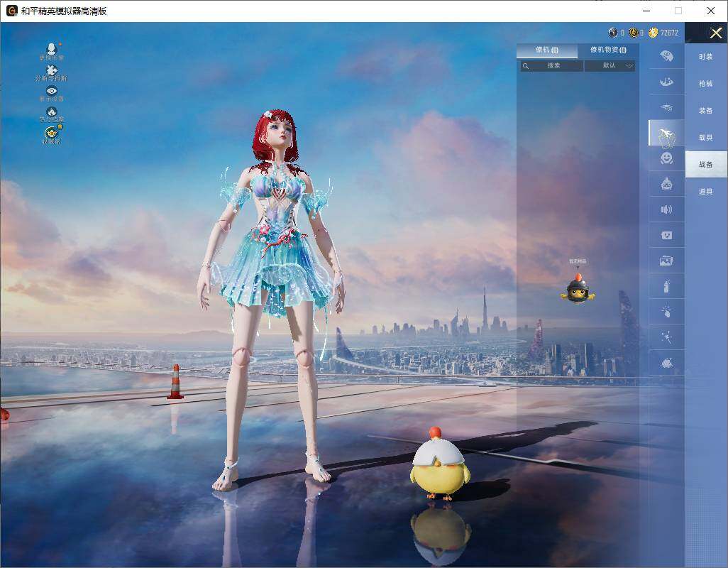Click the 搜索 search field
The image size is (728, 568).
click(x=551, y=66)
